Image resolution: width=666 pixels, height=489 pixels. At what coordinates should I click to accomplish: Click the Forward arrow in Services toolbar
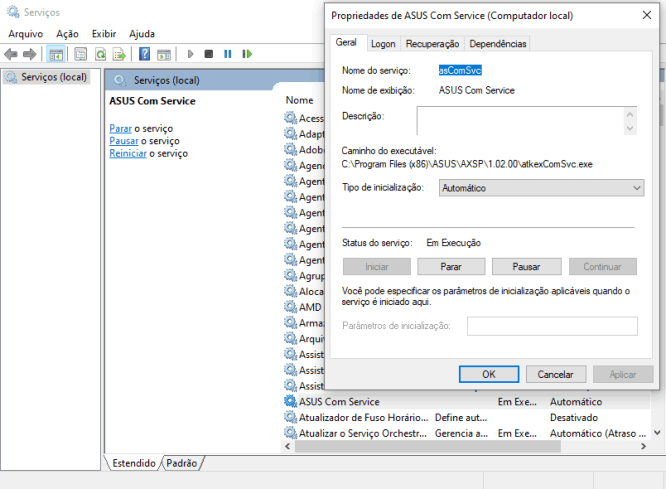29,54
